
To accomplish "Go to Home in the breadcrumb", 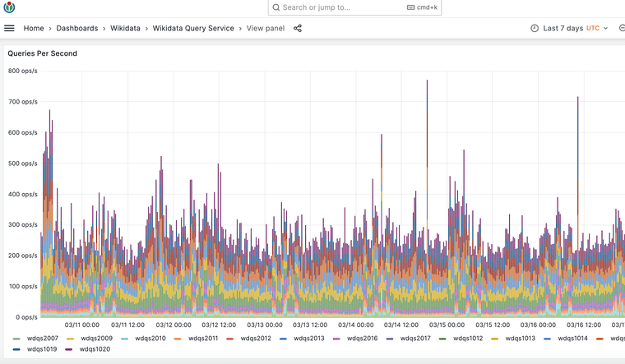I will click(34, 28).
